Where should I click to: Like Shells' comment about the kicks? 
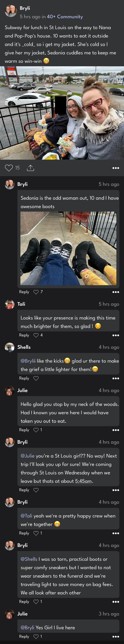tap(36, 378)
